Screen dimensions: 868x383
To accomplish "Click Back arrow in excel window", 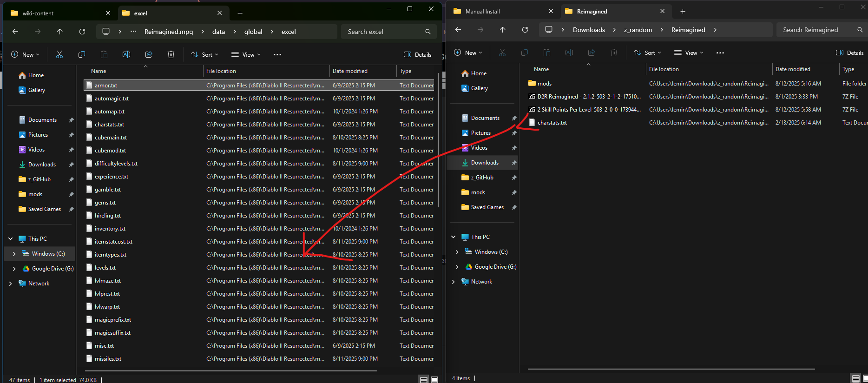I will [15, 32].
